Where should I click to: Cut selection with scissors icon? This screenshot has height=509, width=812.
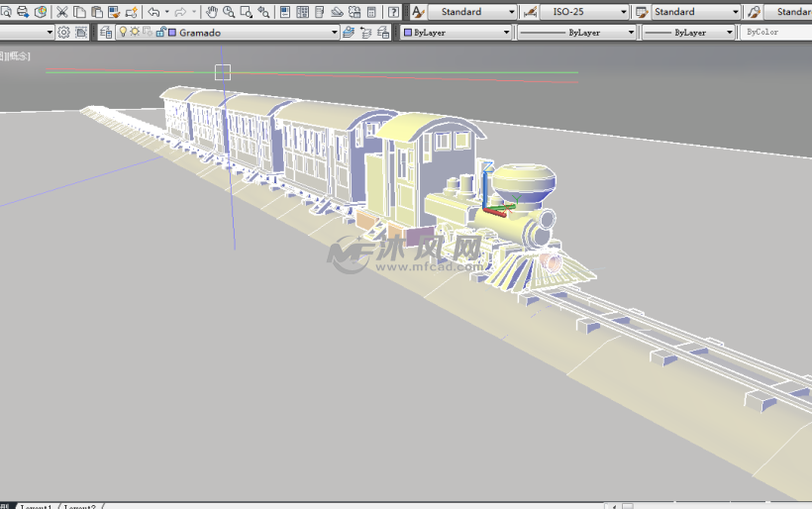click(x=62, y=12)
